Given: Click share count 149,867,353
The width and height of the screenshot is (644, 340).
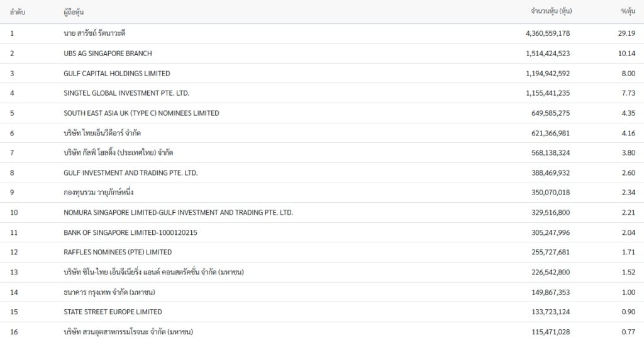Looking at the screenshot, I should (x=550, y=292).
